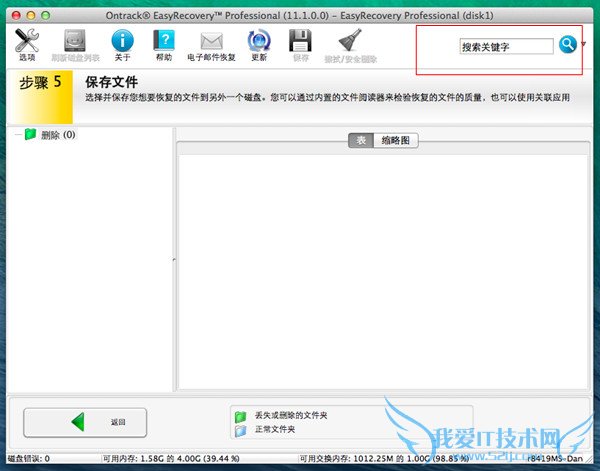Click the 可用内存 status bar entry

click(x=171, y=458)
